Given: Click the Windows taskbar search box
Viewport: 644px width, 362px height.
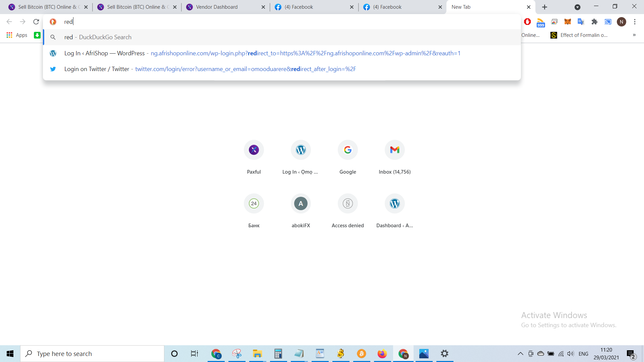Looking at the screenshot, I should (x=92, y=354).
